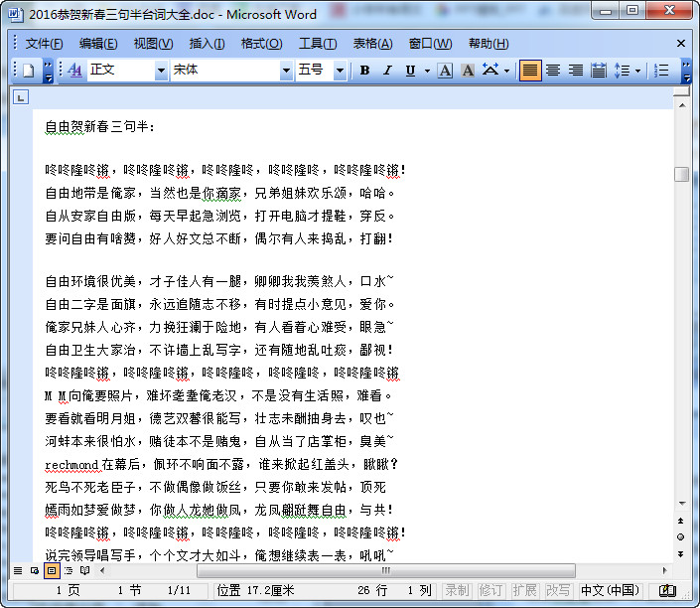
Task: Switch to Reading Layout view
Action: (x=84, y=570)
